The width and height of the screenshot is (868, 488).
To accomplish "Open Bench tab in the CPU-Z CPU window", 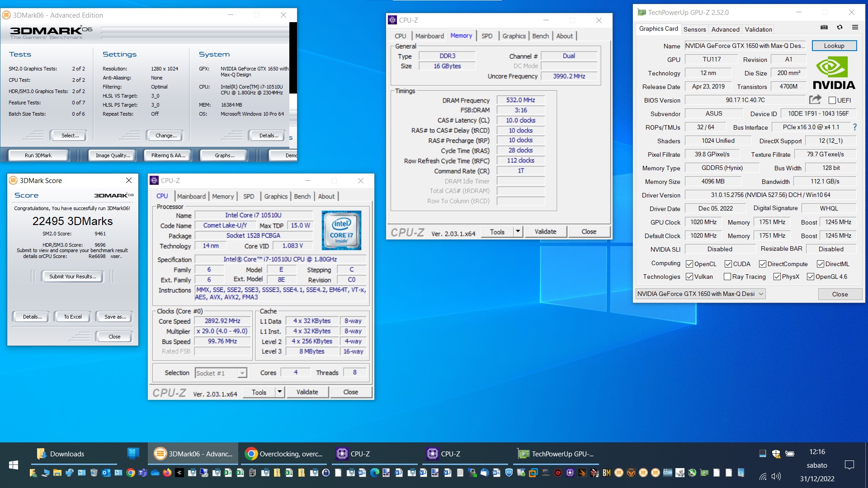I will point(302,197).
